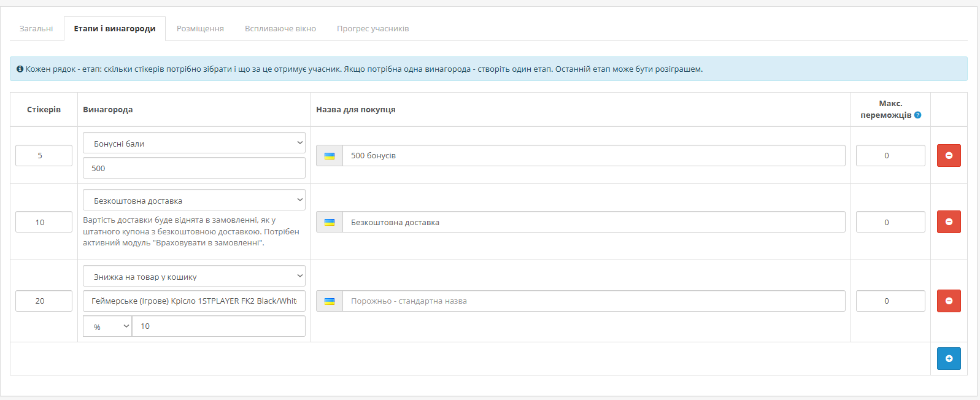Screen dimensions: 980x400
Task: Open the Загальні tab
Action: (x=36, y=29)
